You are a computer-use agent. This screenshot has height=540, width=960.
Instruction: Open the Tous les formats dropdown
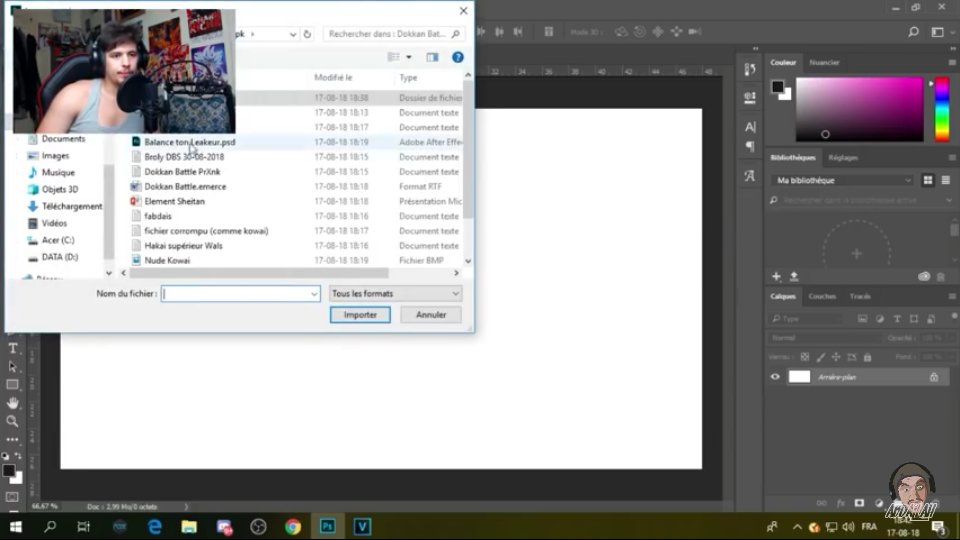[395, 294]
